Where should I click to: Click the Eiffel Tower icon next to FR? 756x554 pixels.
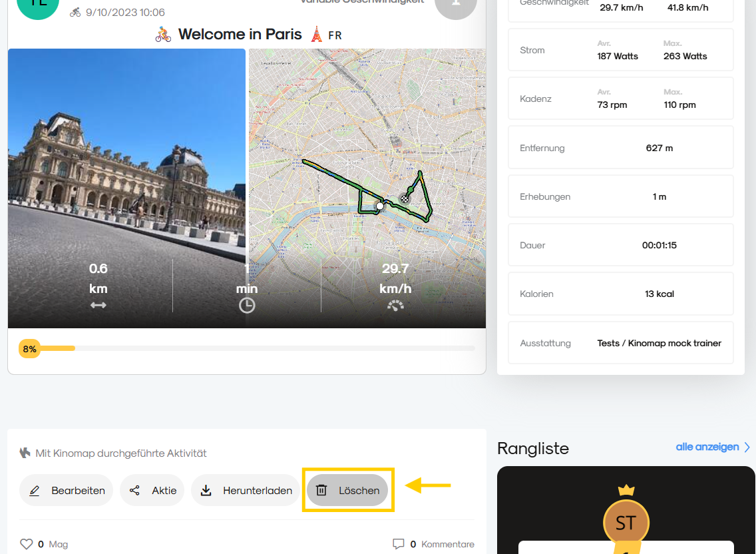(316, 34)
